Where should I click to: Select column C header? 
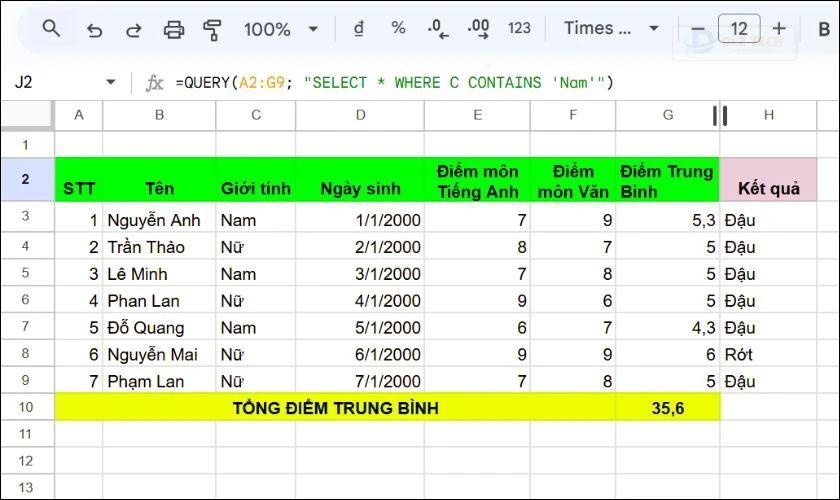(x=256, y=115)
